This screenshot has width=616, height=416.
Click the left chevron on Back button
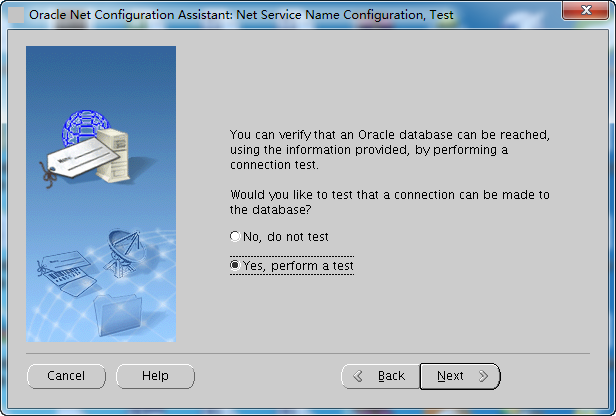click(x=358, y=376)
